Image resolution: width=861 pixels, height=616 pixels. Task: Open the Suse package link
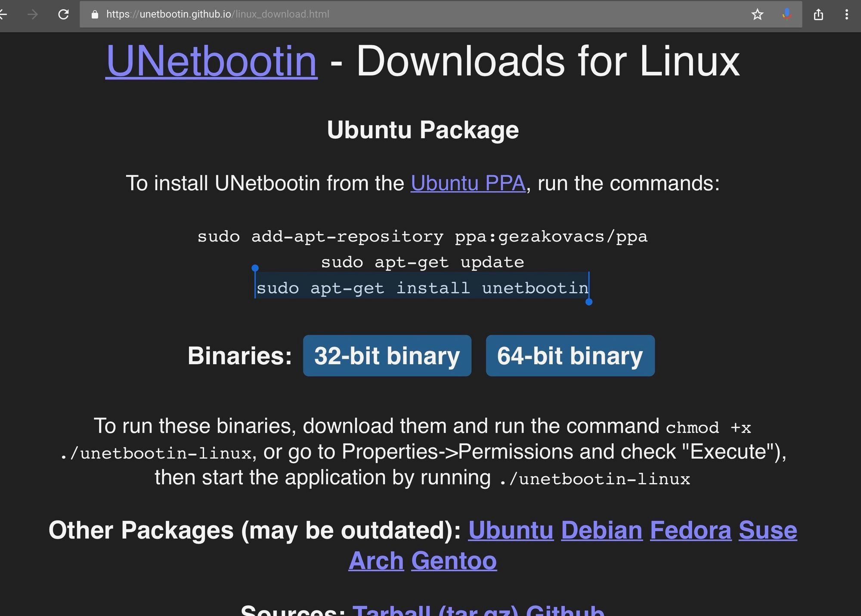click(768, 530)
